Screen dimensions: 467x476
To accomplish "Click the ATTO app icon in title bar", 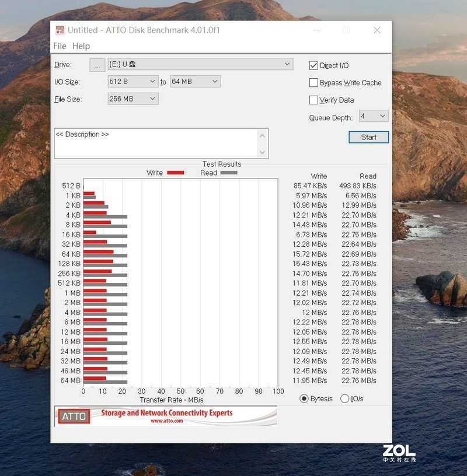I will [60, 30].
